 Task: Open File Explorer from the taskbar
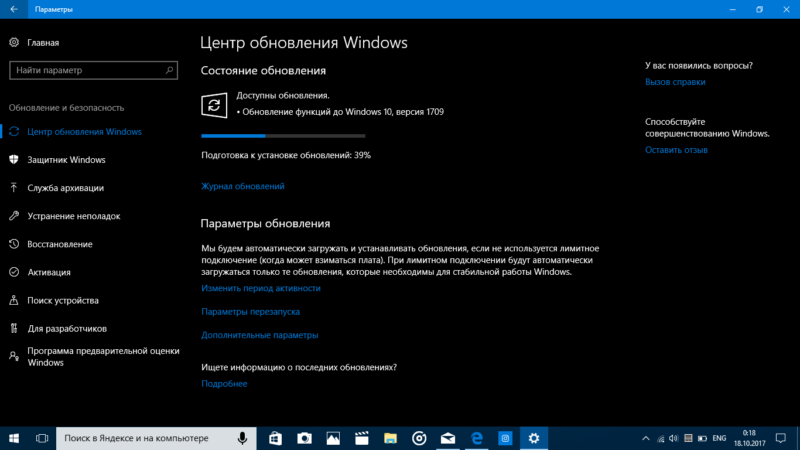pyautogui.click(x=390, y=438)
